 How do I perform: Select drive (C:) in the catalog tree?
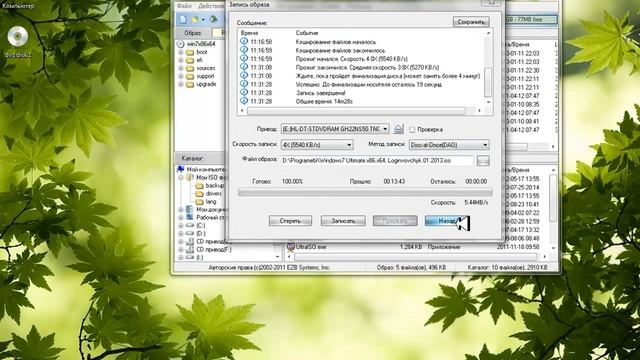201,225
